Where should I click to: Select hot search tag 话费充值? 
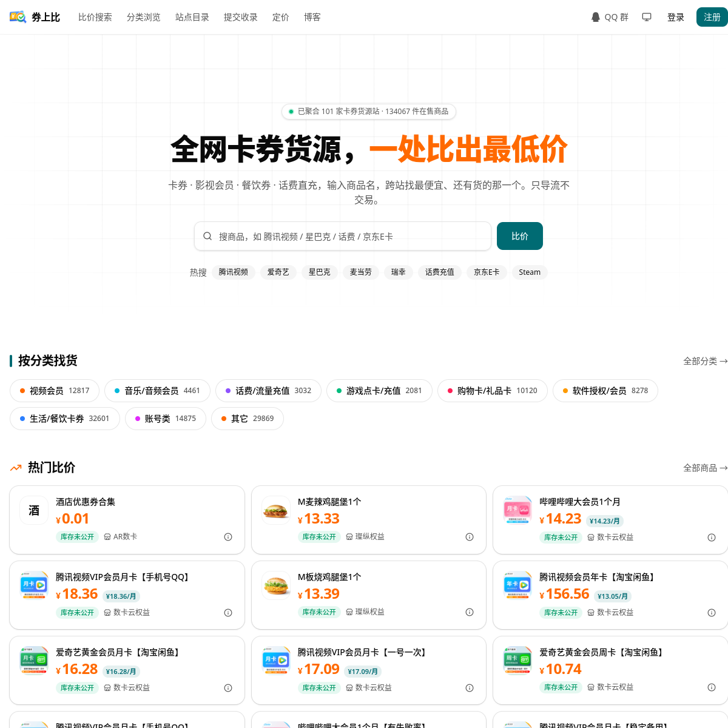tap(440, 272)
